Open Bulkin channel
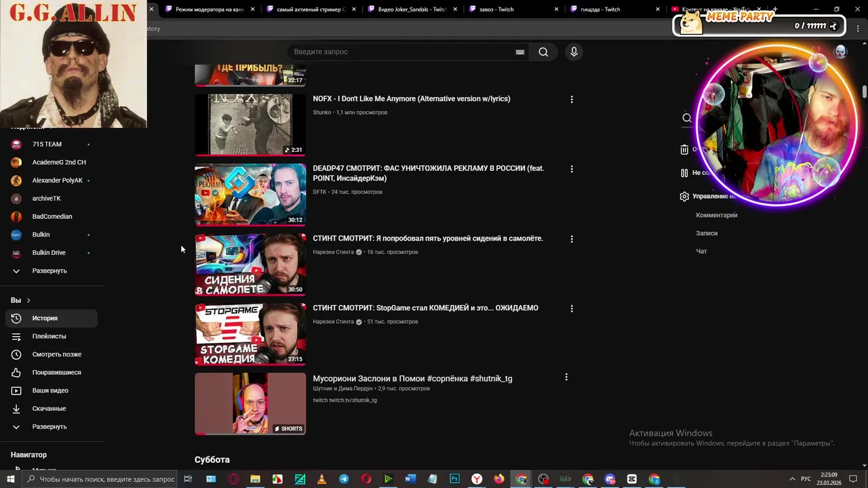The width and height of the screenshot is (868, 488). tap(52, 235)
